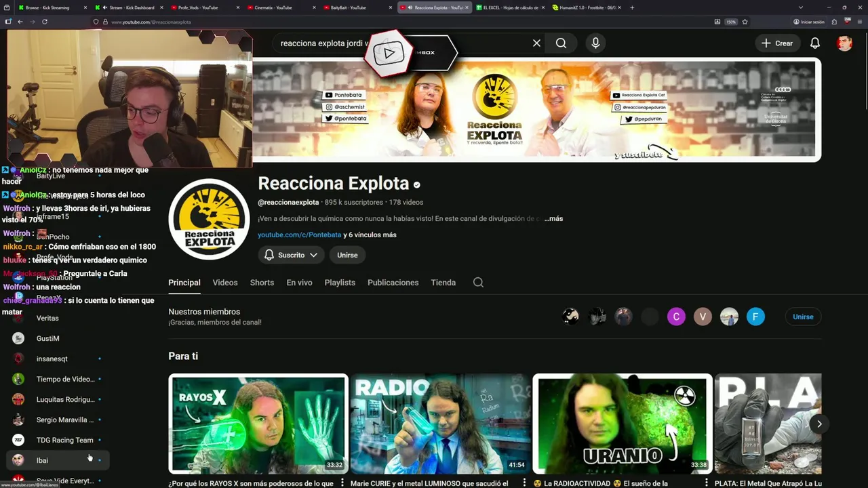Open the TDG Racing Team subscription
The height and width of the screenshot is (488, 868).
pyautogui.click(x=58, y=440)
